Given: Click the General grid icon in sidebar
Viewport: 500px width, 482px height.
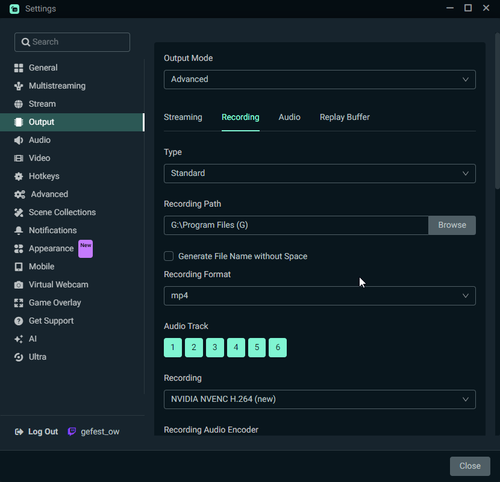Looking at the screenshot, I should [x=19, y=68].
